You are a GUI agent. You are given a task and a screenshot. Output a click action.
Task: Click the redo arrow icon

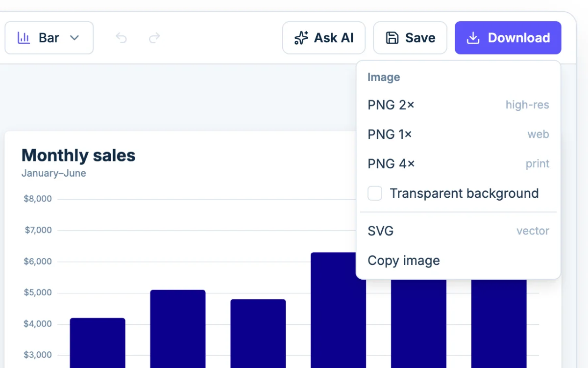click(x=154, y=38)
